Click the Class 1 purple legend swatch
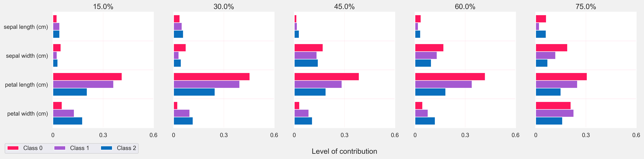The height and width of the screenshot is (159, 644). tap(60, 148)
